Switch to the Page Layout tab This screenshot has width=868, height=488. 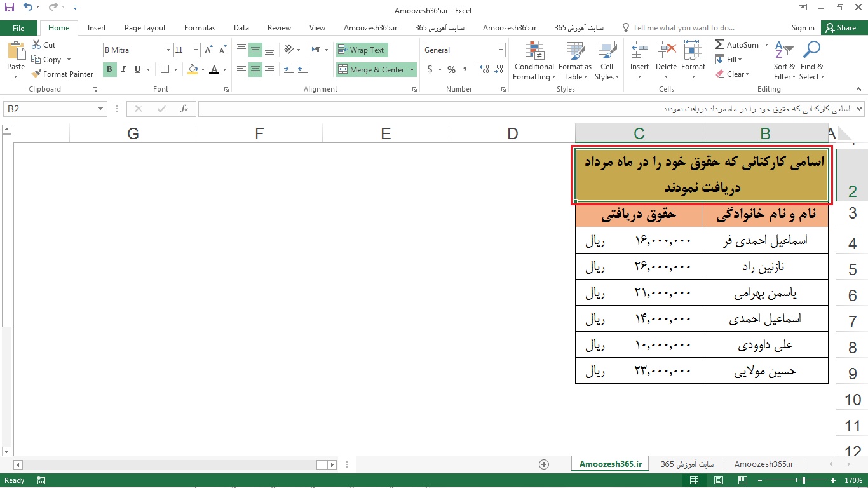tap(145, 28)
